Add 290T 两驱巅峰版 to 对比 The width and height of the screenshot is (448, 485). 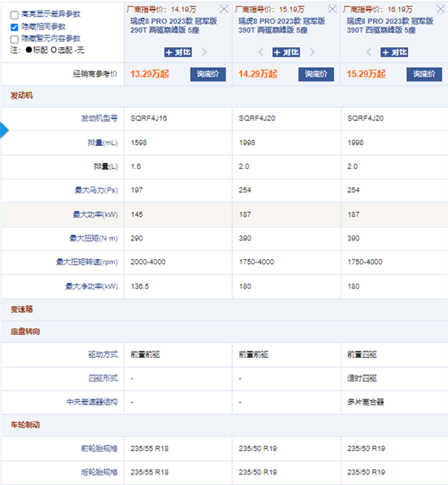coord(178,52)
